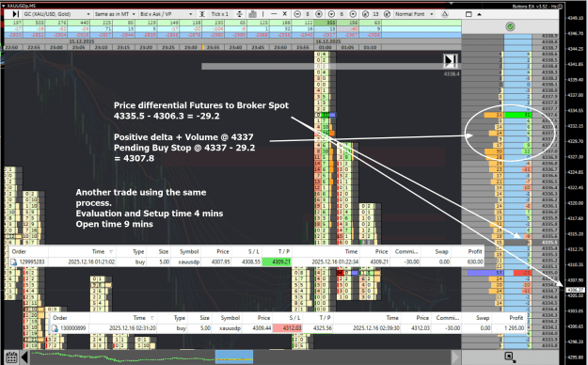588x365 pixels.
Task: Click the triangle alert icon in toolbar
Action: (445, 14)
